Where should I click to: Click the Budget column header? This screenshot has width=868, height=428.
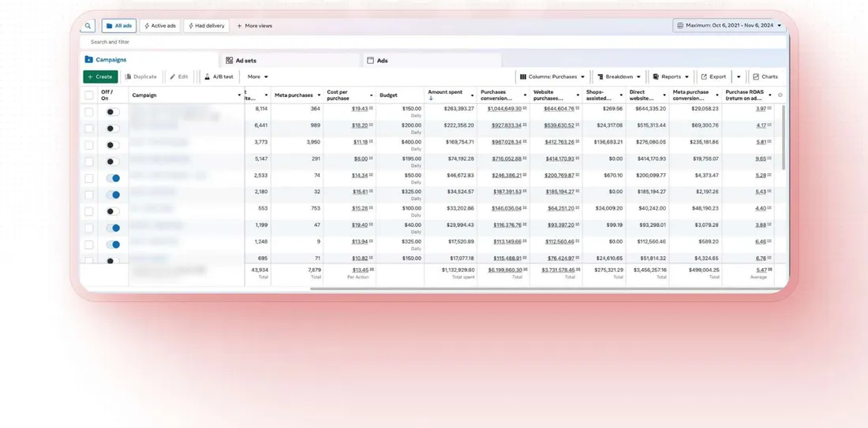point(400,95)
